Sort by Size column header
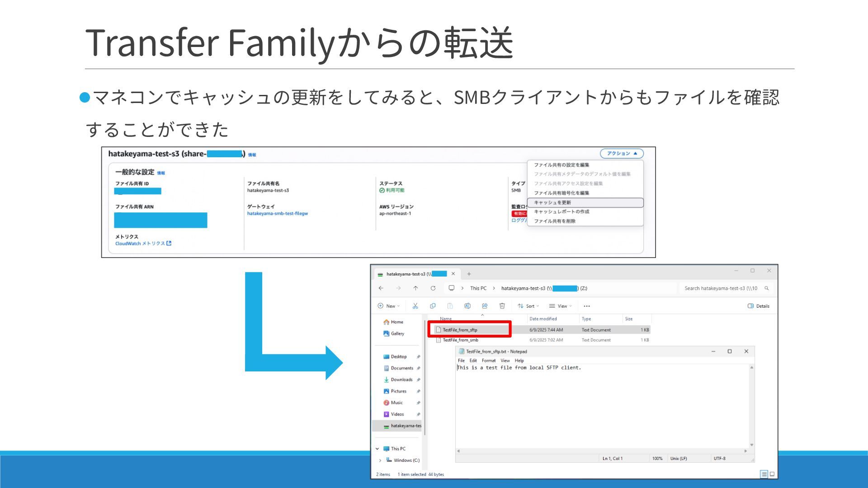 [x=629, y=319]
